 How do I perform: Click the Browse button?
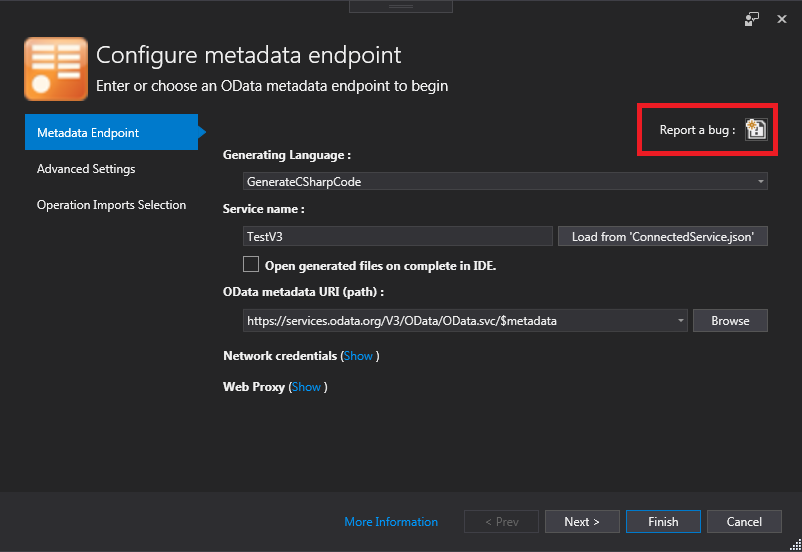point(730,321)
